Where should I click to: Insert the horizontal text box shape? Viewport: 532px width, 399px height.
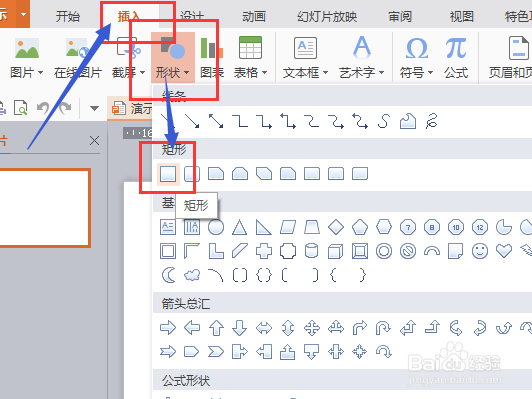pos(168,227)
